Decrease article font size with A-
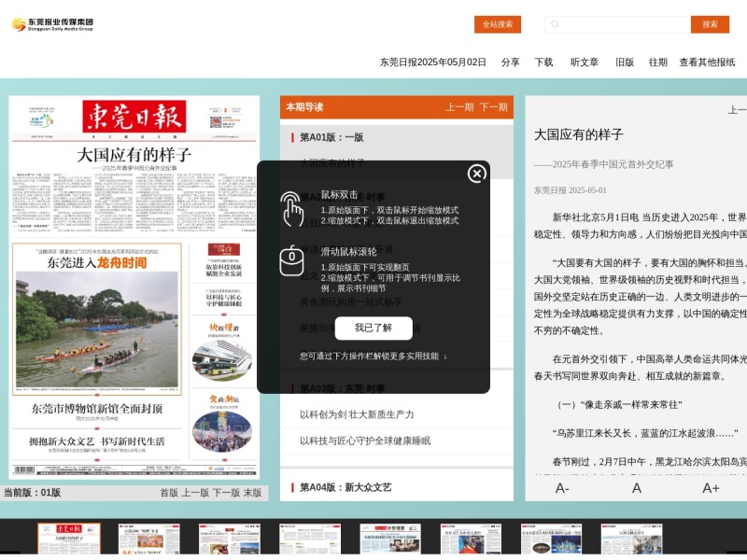Screen dimensions: 747x560 click(x=562, y=488)
